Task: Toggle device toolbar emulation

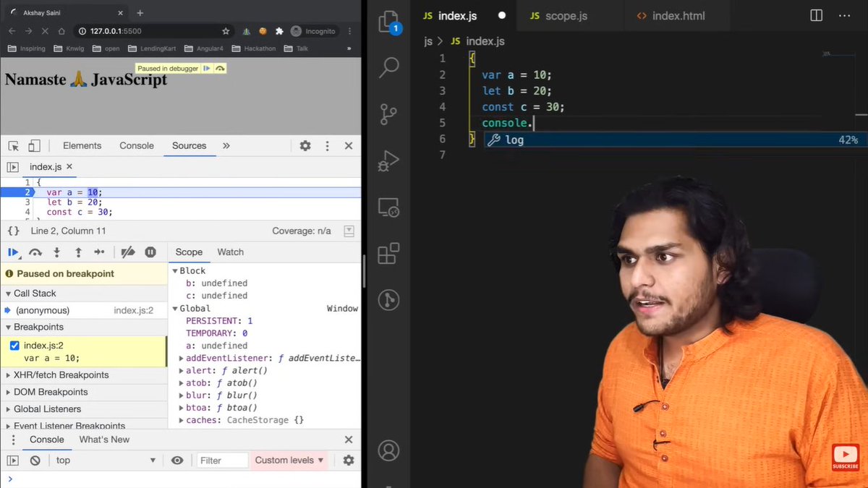Action: tap(34, 145)
